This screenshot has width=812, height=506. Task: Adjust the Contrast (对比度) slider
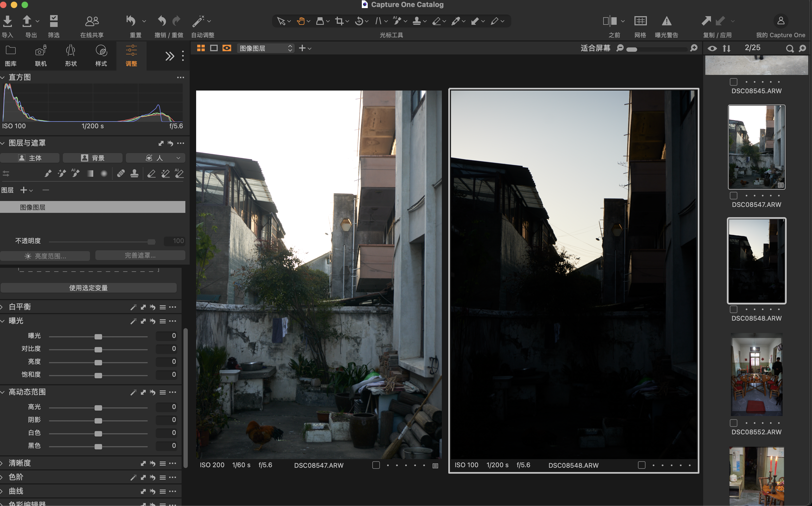pos(98,350)
